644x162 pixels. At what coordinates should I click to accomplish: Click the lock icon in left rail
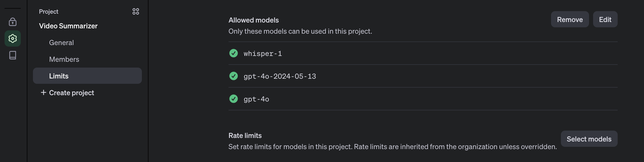coord(13,22)
